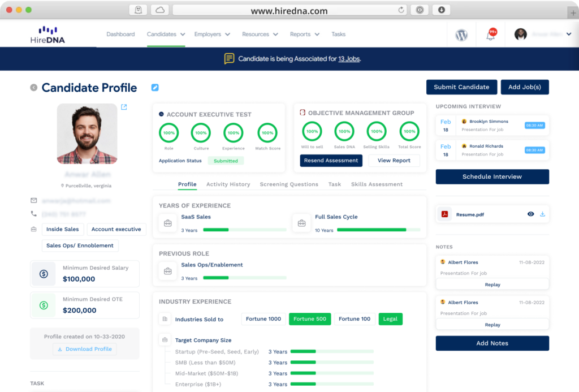Screen dimensions: 579x392
Task: Preview Resume.pdf with the eye icon
Action: (530, 214)
